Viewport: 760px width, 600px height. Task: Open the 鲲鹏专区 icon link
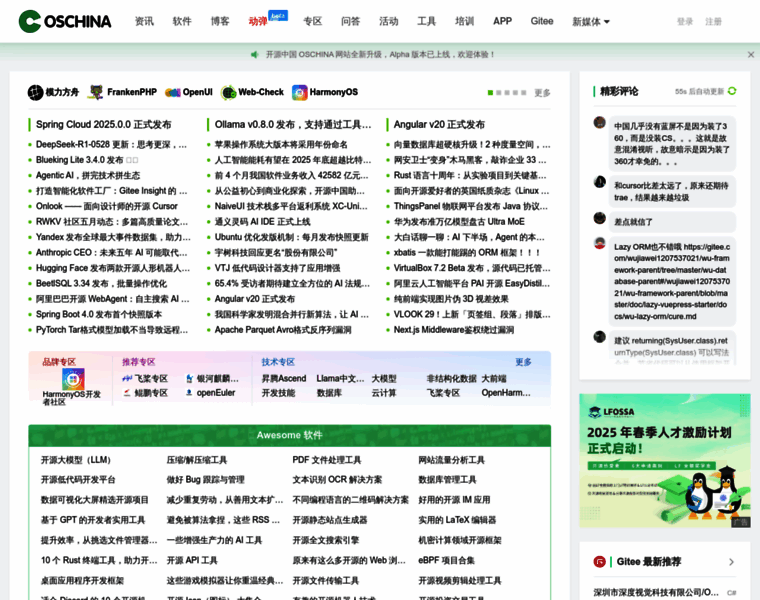127,393
